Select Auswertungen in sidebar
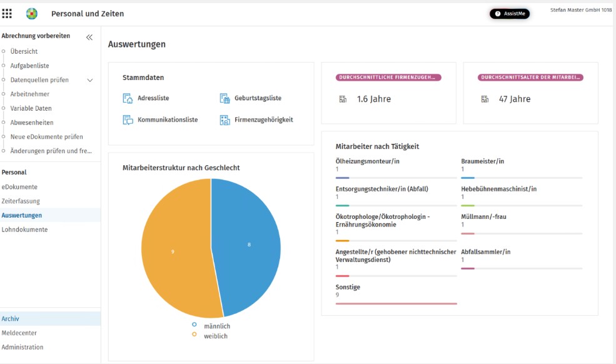 [50, 215]
